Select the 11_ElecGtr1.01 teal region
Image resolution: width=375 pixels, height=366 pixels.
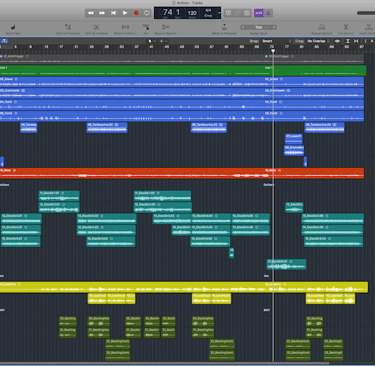tap(59, 196)
